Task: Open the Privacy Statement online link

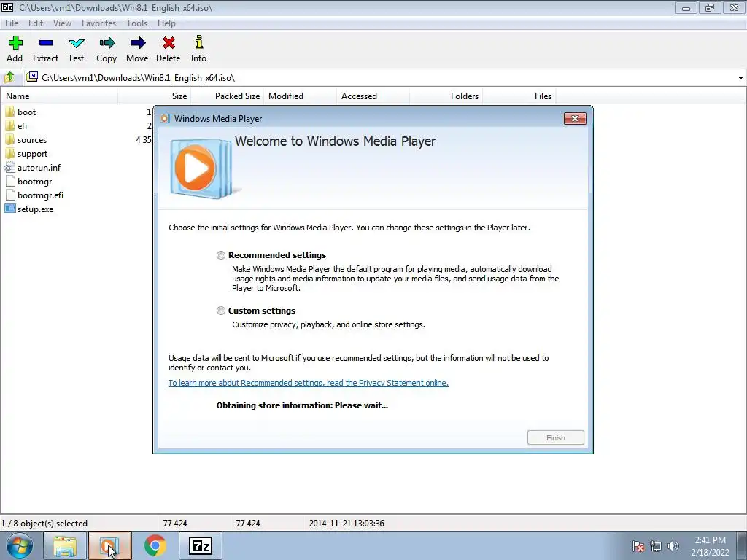Action: coord(309,383)
